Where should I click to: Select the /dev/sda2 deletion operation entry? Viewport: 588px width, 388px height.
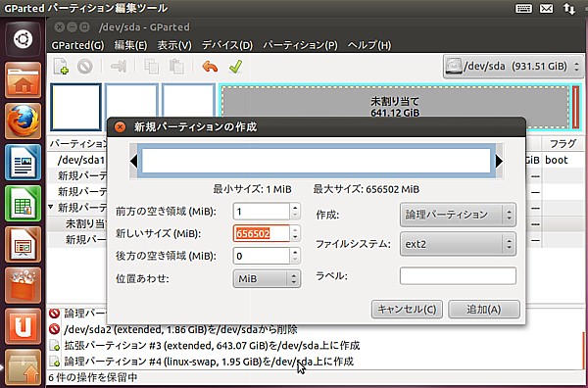pos(180,329)
